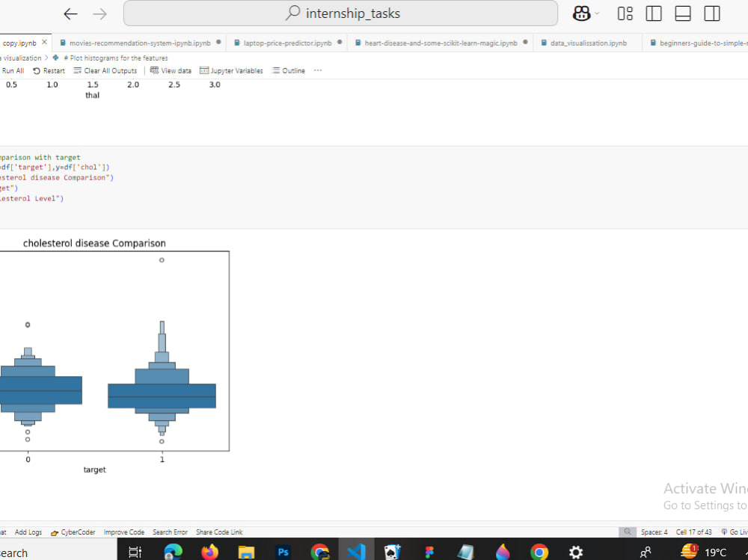Close the copy.ipynb tab
Image resolution: width=748 pixels, height=560 pixels.
coord(44,43)
